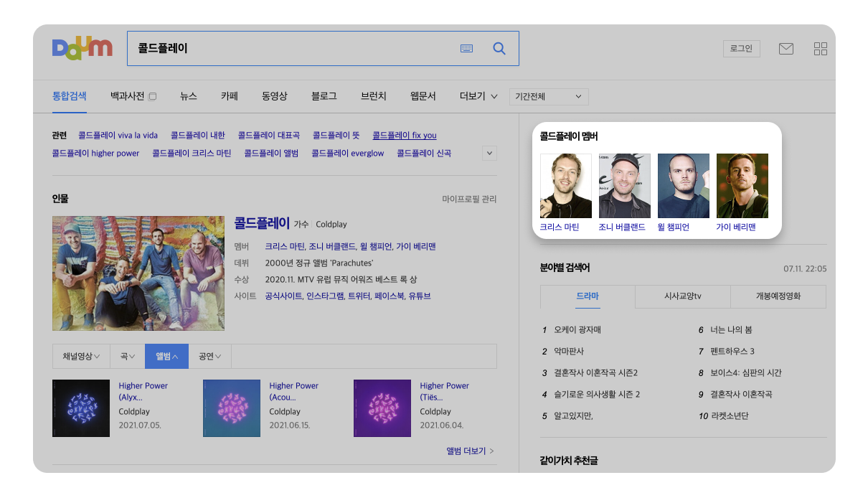Open the grid services menu icon

click(821, 49)
